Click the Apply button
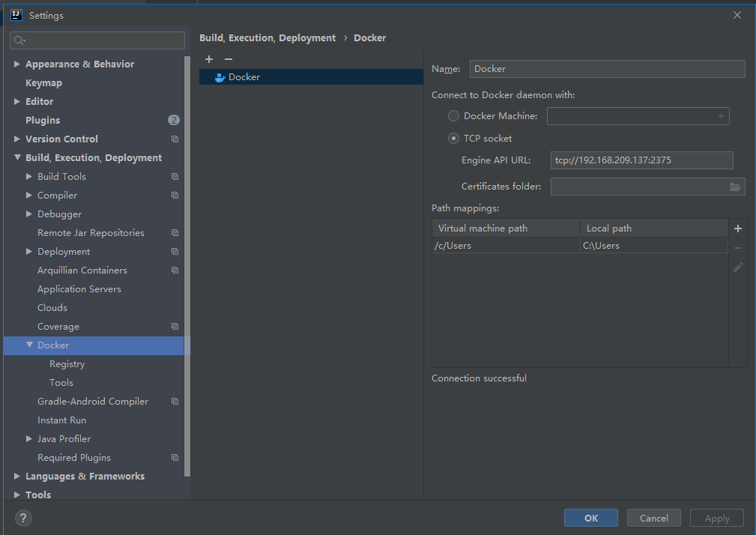The image size is (756, 535). point(717,518)
